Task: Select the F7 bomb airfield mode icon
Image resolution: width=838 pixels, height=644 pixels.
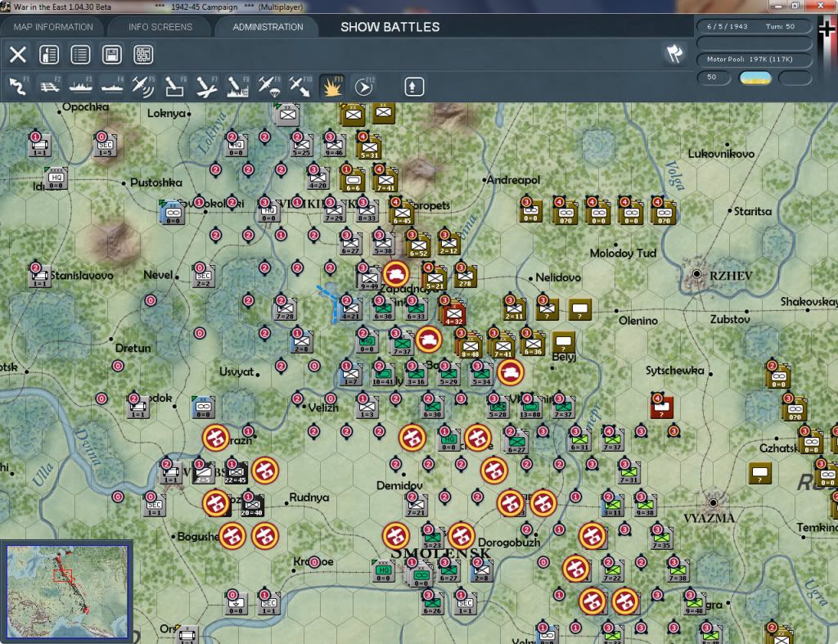Action: tap(206, 87)
